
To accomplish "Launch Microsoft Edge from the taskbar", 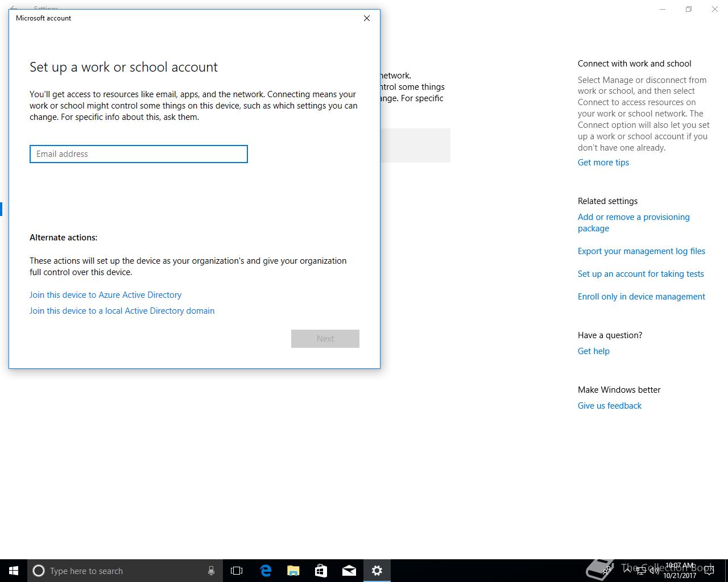I will click(x=266, y=571).
